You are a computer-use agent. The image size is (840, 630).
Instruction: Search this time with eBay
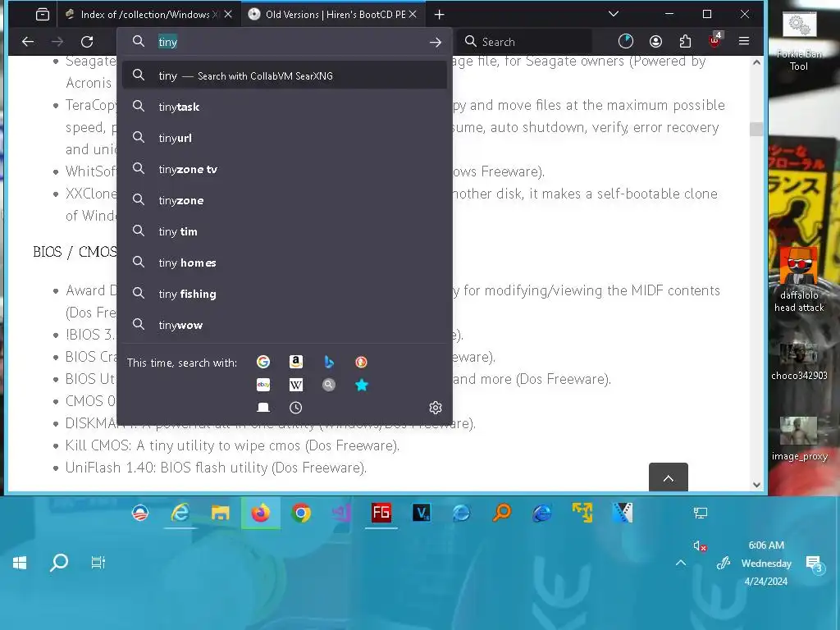pos(263,385)
